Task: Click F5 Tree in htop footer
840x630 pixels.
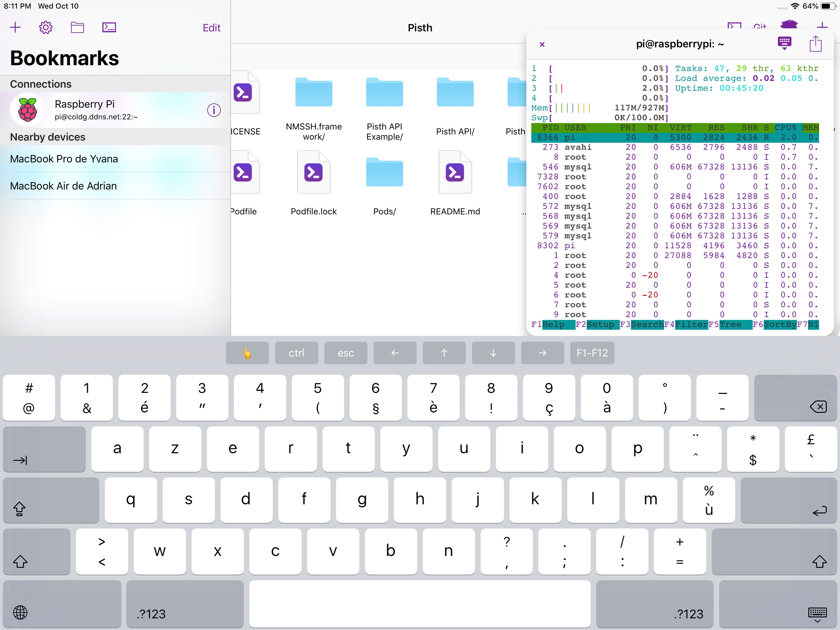Action: coord(730,325)
